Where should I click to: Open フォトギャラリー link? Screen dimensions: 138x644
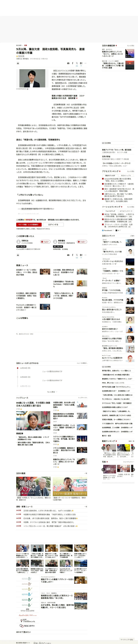(129, 462)
